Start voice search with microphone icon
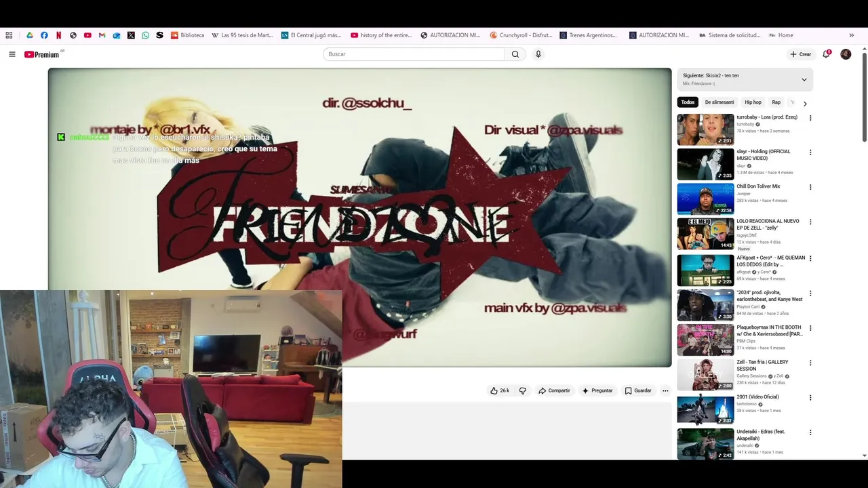 (538, 54)
